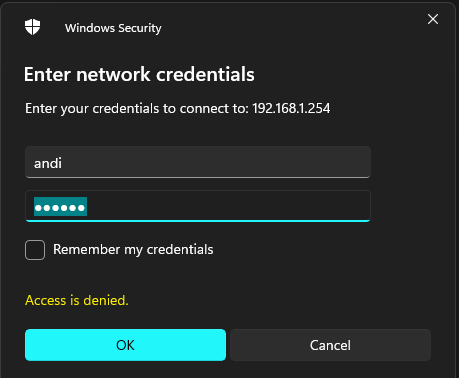This screenshot has width=459, height=378.
Task: Click the Enter your credentials to connect text
Action: click(x=137, y=109)
